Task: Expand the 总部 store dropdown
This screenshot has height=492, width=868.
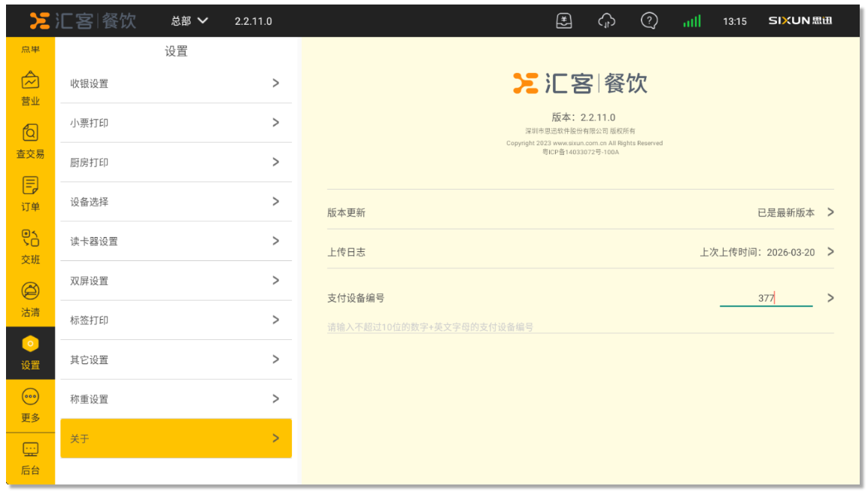Action: 189,21
